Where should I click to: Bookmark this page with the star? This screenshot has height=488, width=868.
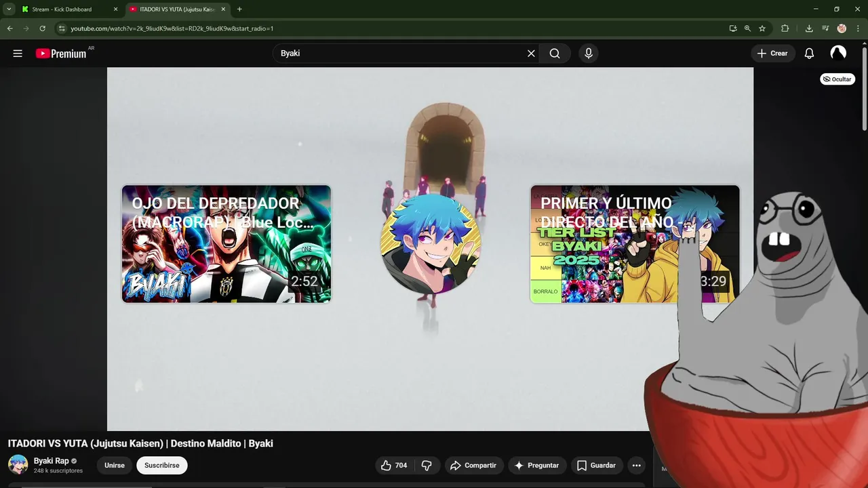point(762,28)
